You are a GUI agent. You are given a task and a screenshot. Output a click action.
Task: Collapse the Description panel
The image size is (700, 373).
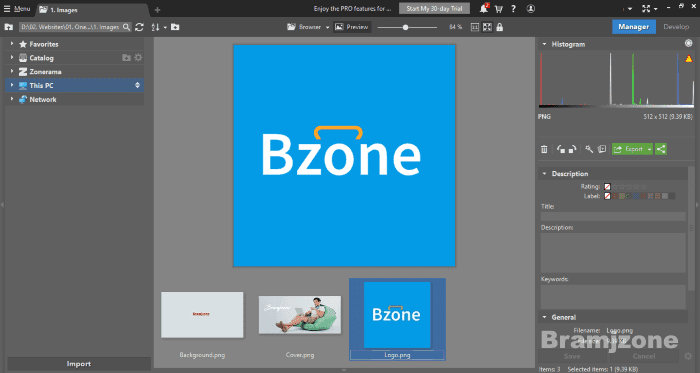pos(544,174)
